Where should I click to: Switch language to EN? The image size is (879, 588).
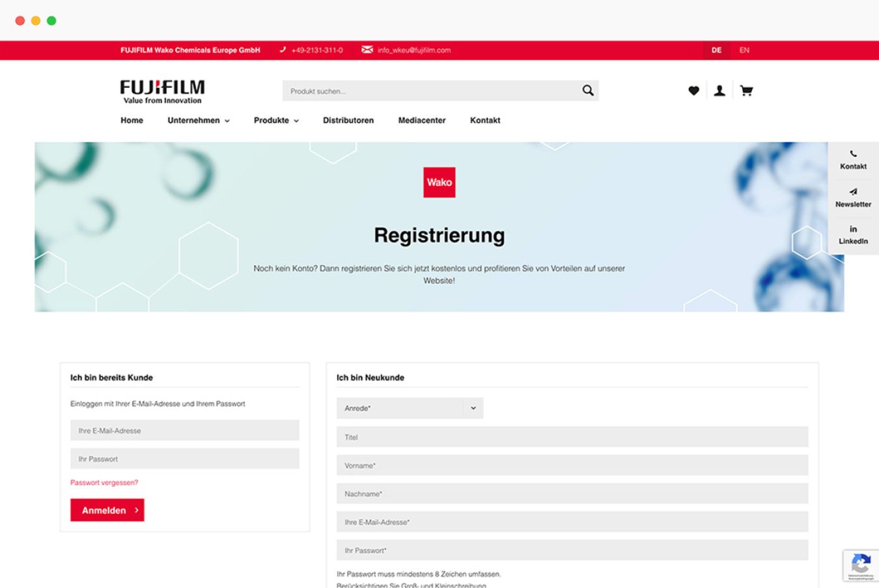pos(744,50)
